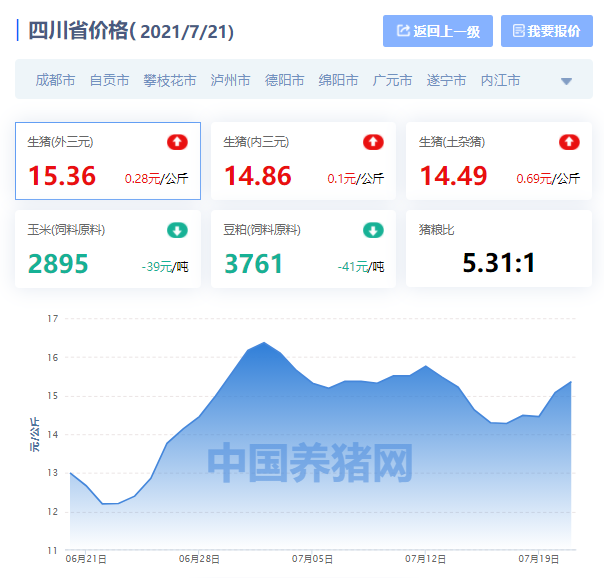Click the 07月12日 date on chart axis
The width and height of the screenshot is (604, 578).
pyautogui.click(x=425, y=558)
